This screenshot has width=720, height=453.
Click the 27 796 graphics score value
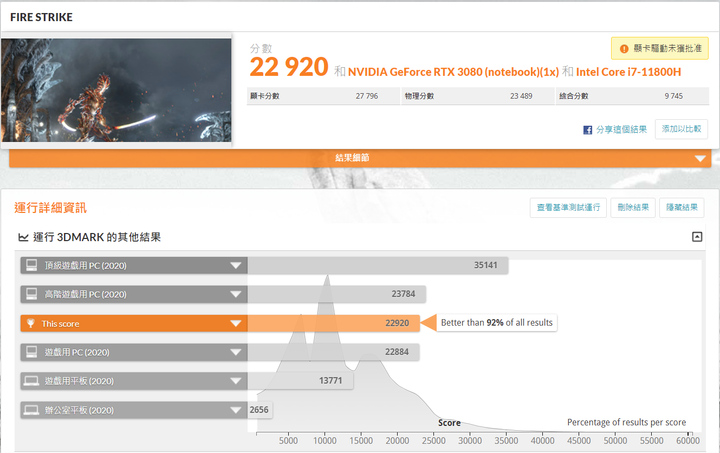[366, 96]
